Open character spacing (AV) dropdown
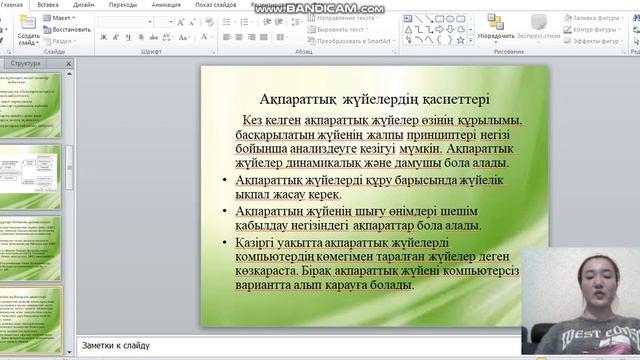This screenshot has width=640, height=360. coord(167,37)
